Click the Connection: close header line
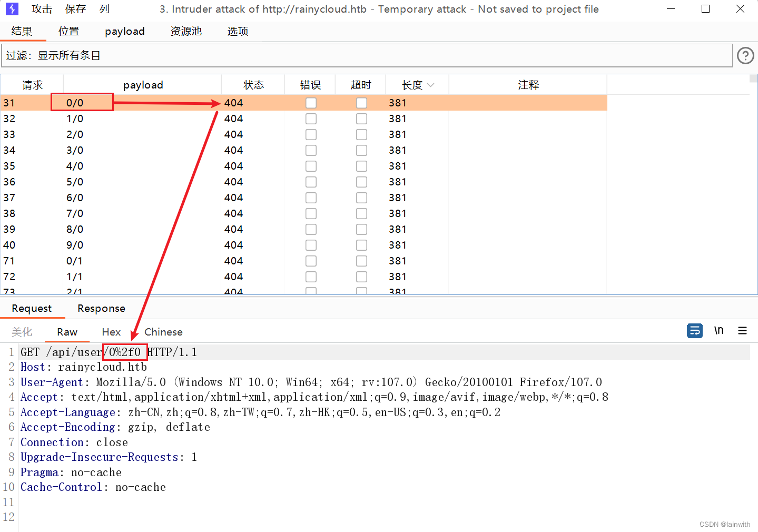The image size is (758, 532). [74, 442]
